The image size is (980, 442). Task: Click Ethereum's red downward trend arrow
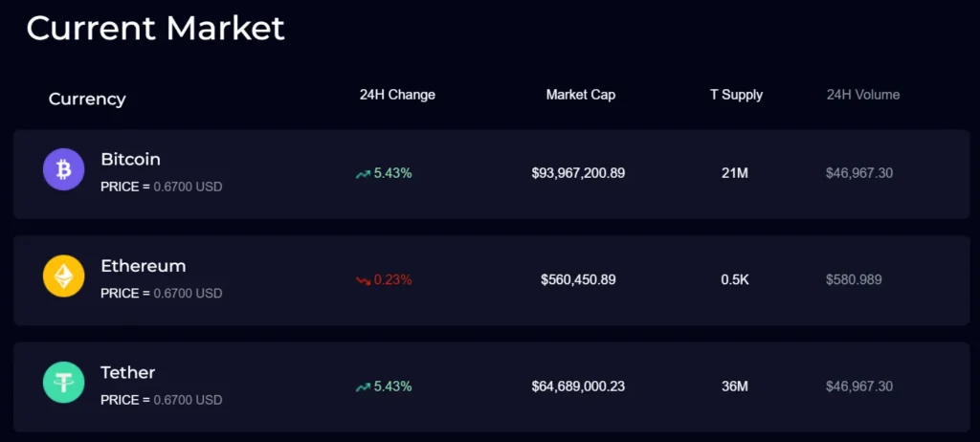point(363,280)
